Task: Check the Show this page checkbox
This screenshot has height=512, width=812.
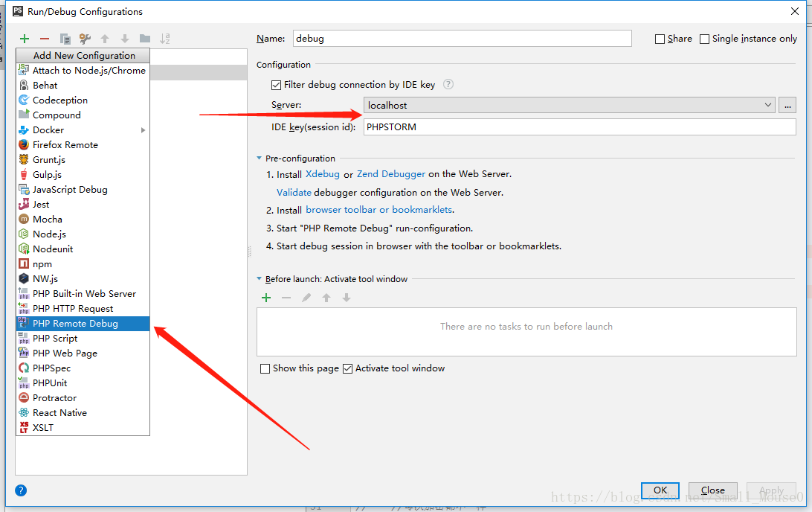Action: coord(265,368)
